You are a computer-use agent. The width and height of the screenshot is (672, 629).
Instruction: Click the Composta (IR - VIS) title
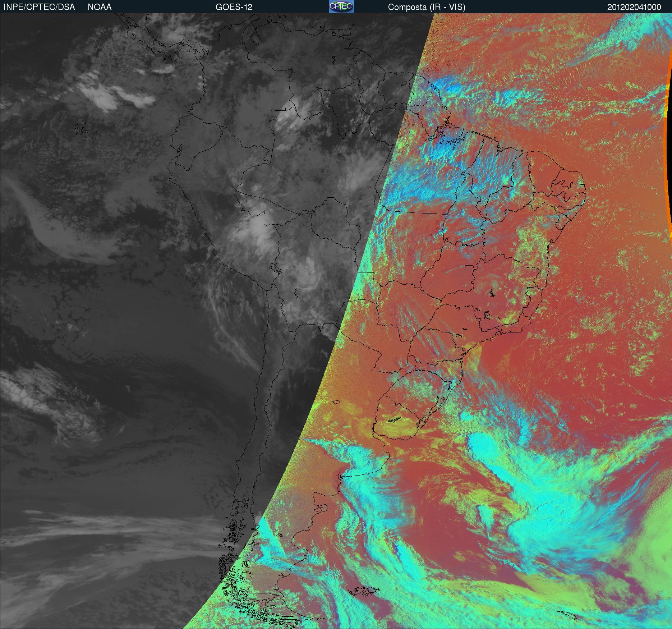[x=427, y=8]
